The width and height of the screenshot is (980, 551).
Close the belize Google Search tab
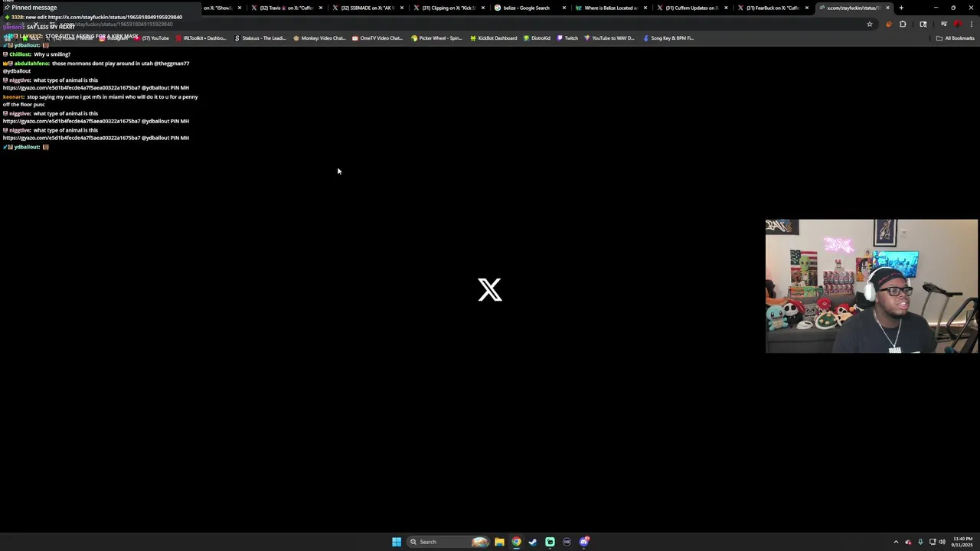[x=564, y=8]
